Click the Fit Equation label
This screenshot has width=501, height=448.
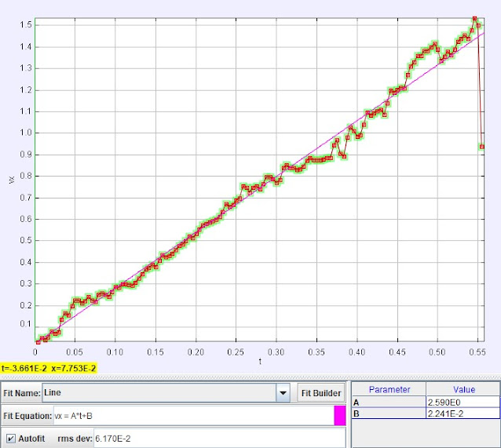tap(27, 416)
